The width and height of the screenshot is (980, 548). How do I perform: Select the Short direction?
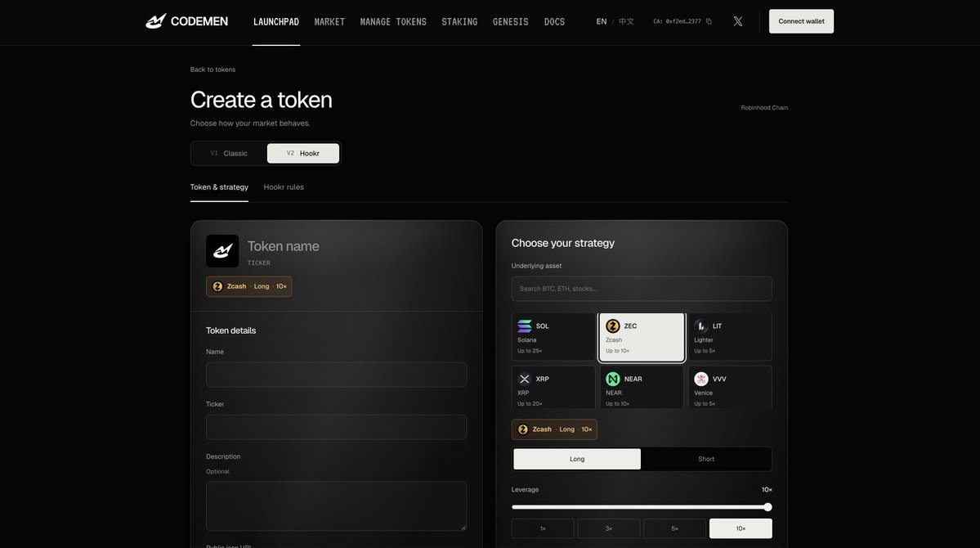click(x=706, y=459)
